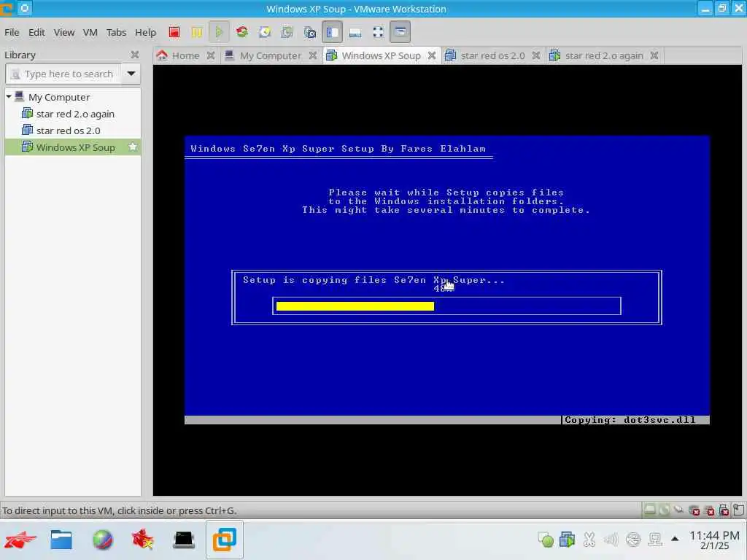Open the red start menu icon in taskbar
747x560 pixels.
[x=20, y=540]
